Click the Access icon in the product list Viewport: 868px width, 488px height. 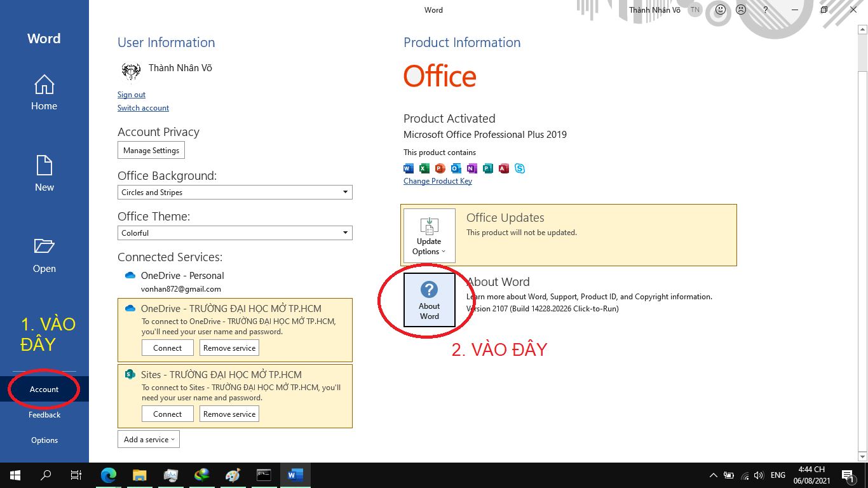(503, 168)
